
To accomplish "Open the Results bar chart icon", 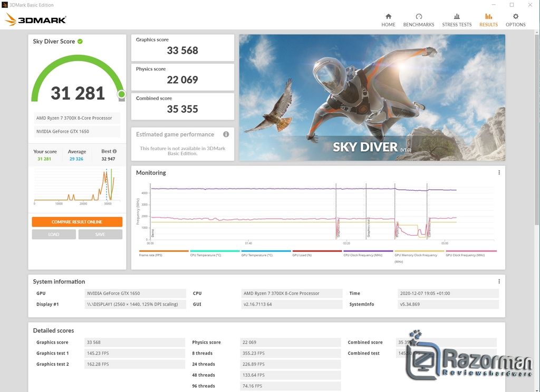I will 488,16.
